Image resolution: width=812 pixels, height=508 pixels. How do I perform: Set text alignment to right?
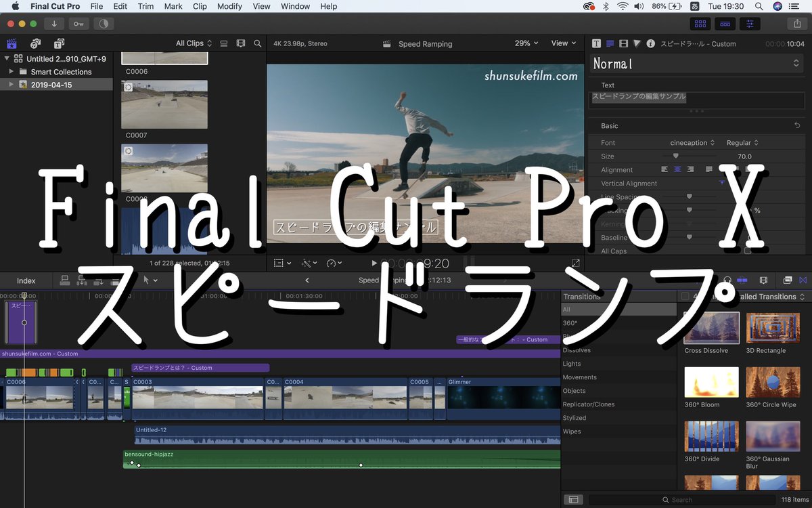[x=690, y=169]
